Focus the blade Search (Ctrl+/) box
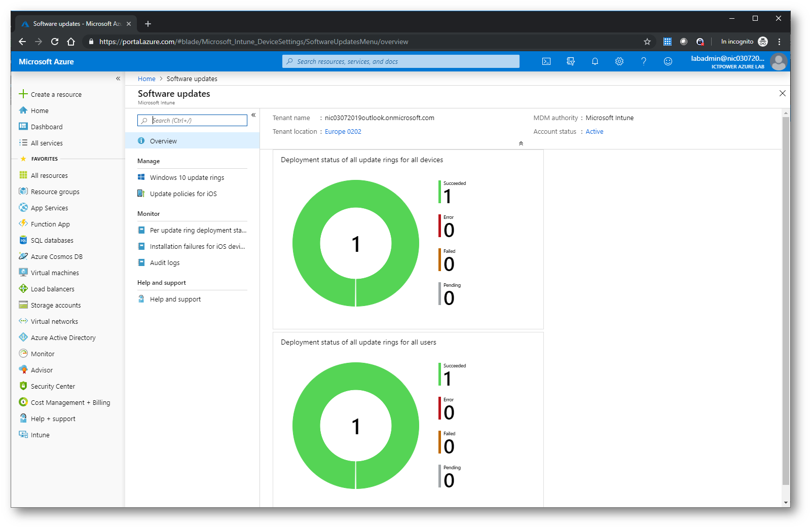Screen dimensions: 812x529 (x=192, y=120)
